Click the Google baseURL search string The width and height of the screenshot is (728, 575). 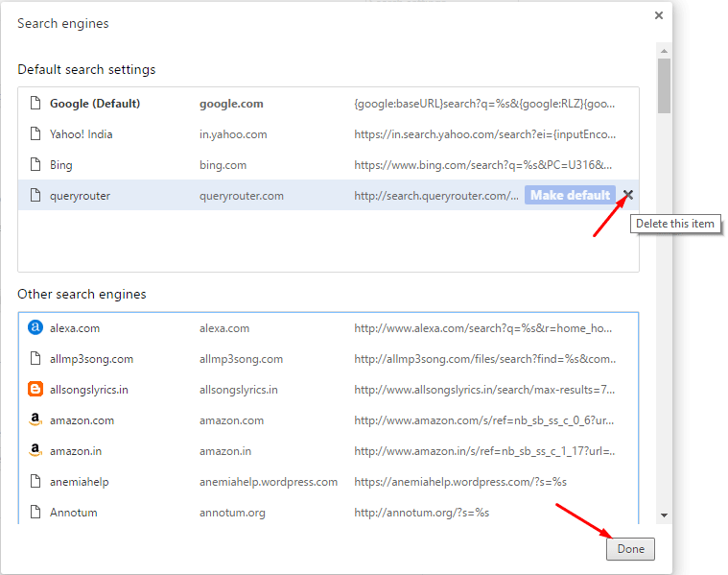click(484, 104)
